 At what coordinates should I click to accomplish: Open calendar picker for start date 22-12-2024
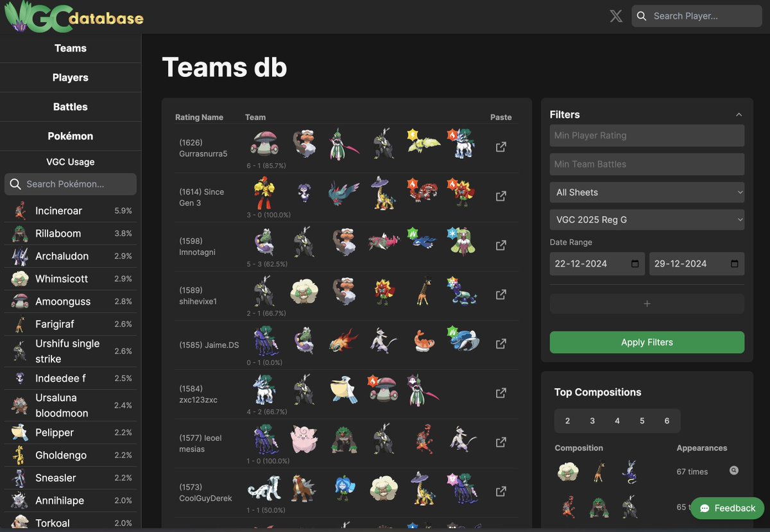click(635, 264)
